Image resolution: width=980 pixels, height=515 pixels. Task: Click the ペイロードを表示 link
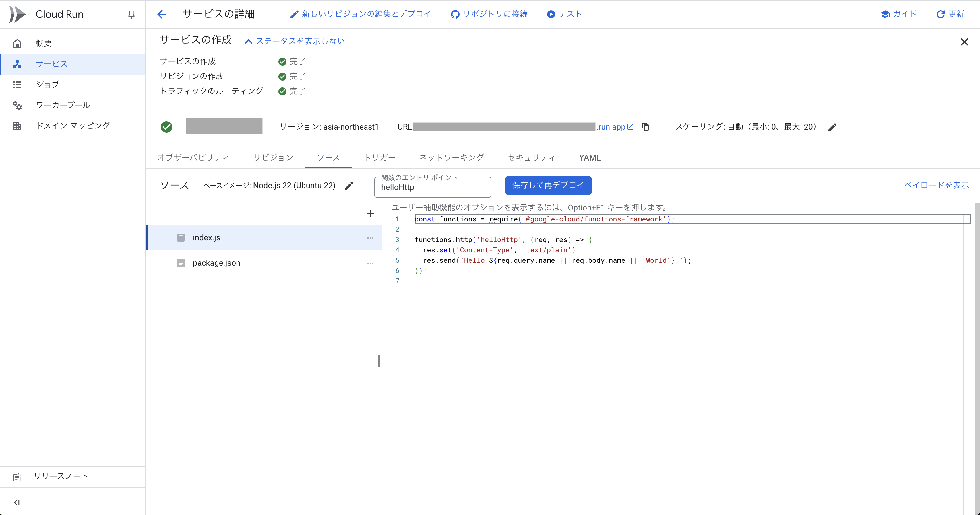point(936,185)
